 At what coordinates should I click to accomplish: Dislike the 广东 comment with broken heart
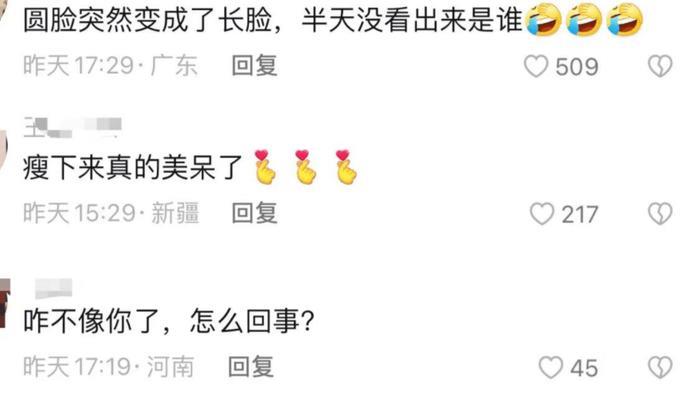[660, 66]
